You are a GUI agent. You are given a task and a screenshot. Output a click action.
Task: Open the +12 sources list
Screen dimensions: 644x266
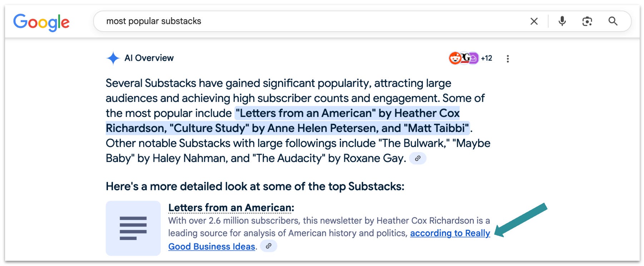tap(486, 58)
